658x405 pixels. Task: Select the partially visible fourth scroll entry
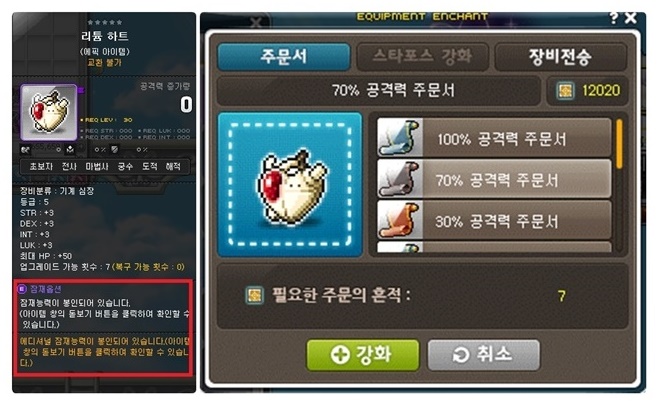(494, 247)
